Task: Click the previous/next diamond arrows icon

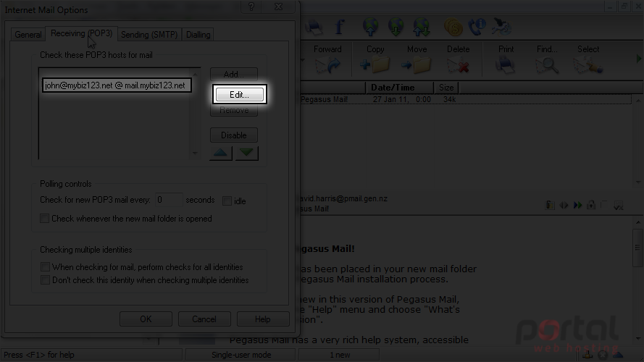Action: (x=564, y=205)
